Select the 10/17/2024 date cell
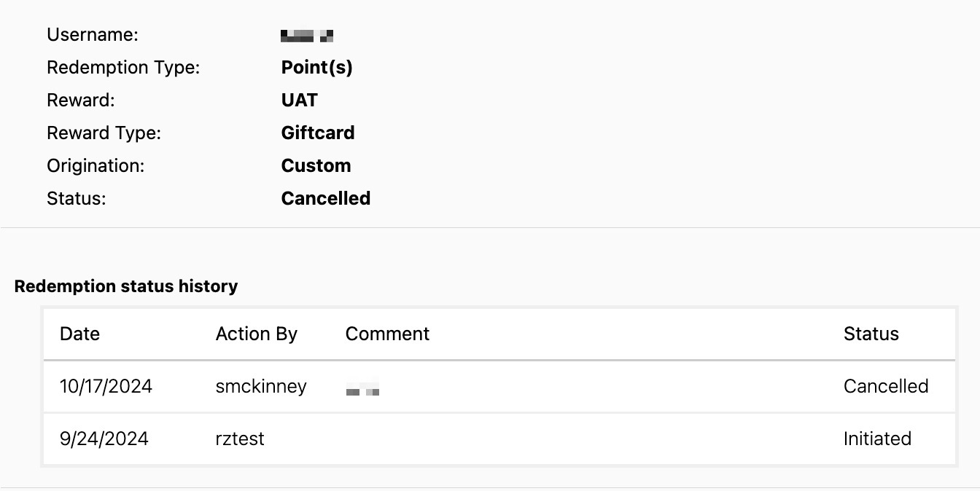 (x=106, y=386)
